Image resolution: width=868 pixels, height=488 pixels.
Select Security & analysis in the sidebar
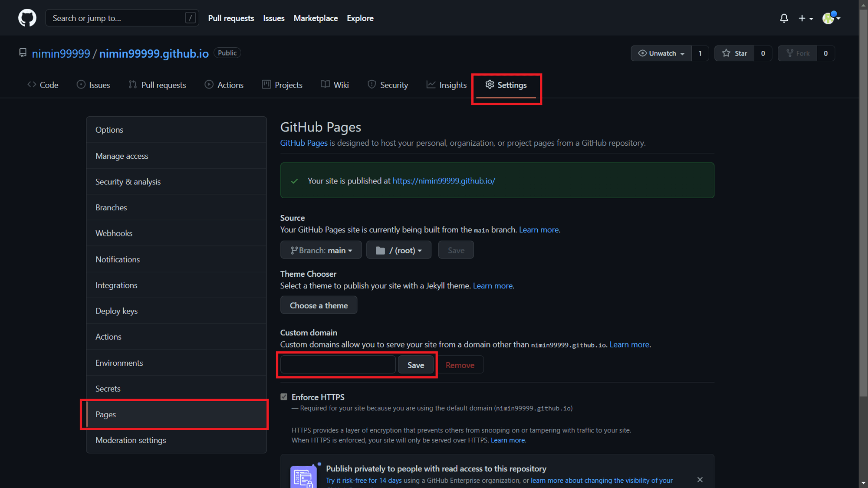pyautogui.click(x=176, y=181)
